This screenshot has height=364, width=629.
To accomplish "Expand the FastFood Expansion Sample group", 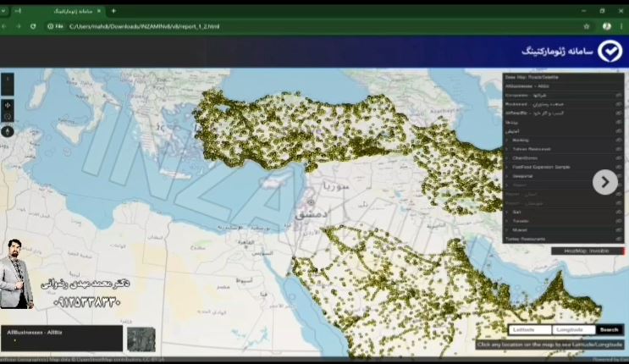I will tap(507, 167).
